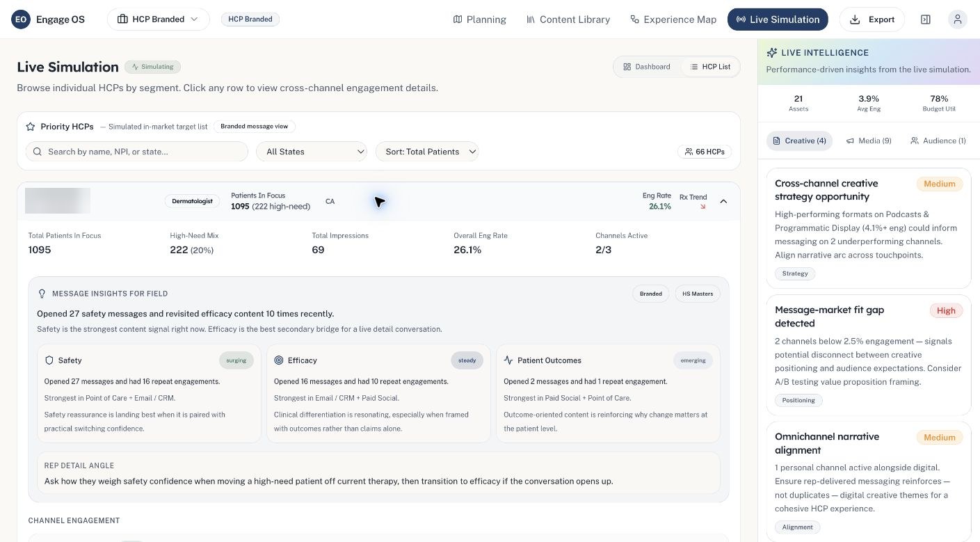
Task: Click the blurred HCP name thumbnail
Action: pos(58,200)
